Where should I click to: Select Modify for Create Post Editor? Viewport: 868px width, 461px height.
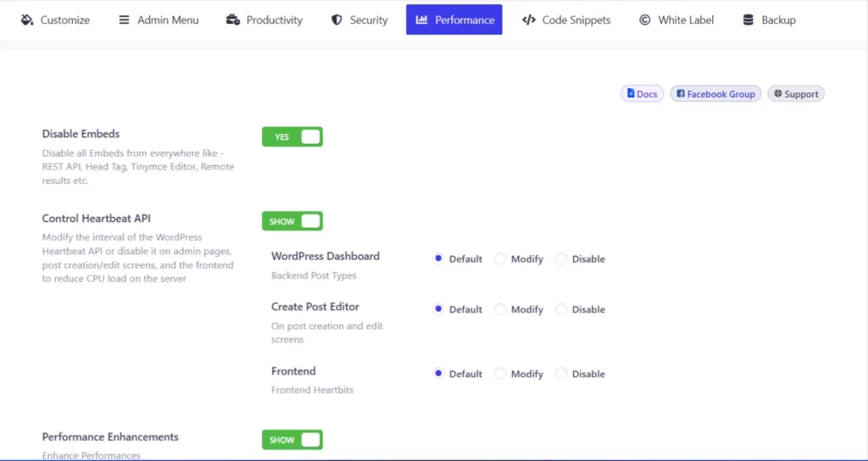click(500, 309)
